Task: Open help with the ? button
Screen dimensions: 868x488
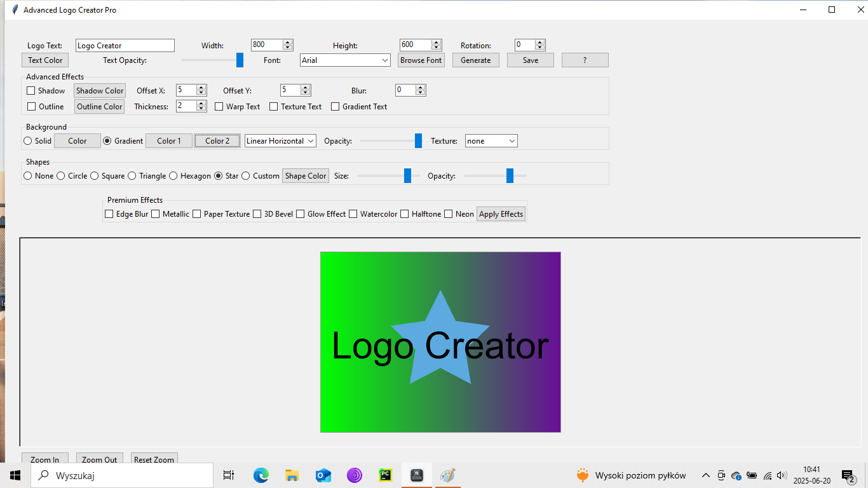Action: (x=585, y=60)
